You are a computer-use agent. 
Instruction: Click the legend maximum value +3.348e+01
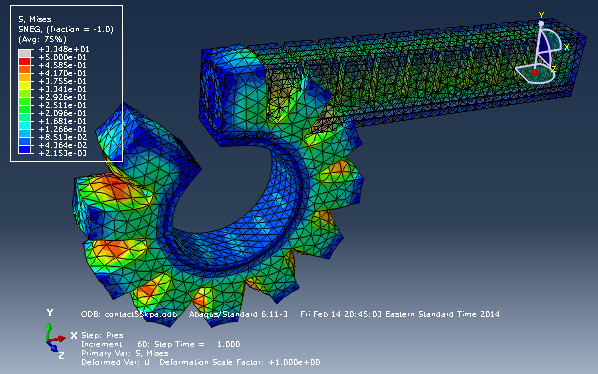64,49
